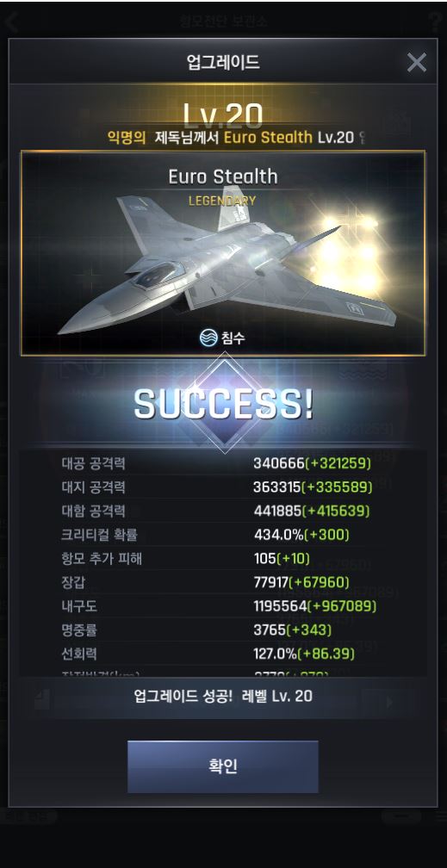This screenshot has width=447, height=868.
Task: Select the 대지 공격력 stat row
Action: [x=223, y=487]
